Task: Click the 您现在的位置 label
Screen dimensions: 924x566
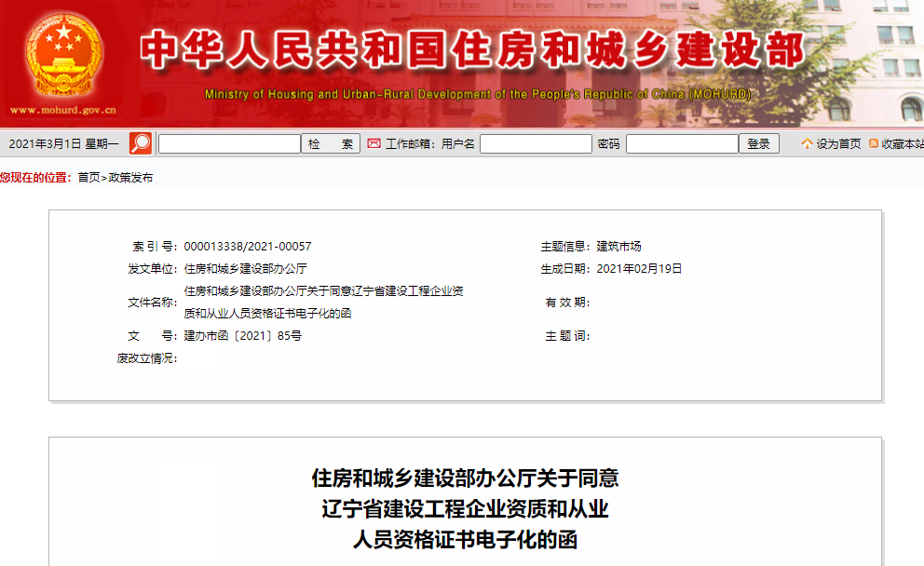Action: point(36,177)
